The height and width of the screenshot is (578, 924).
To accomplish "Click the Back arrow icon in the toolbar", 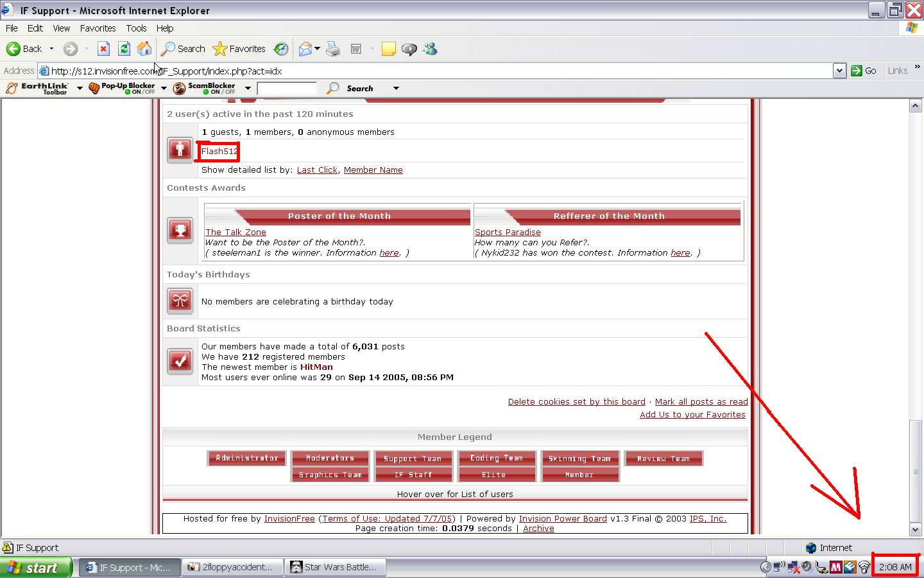I will 13,49.
